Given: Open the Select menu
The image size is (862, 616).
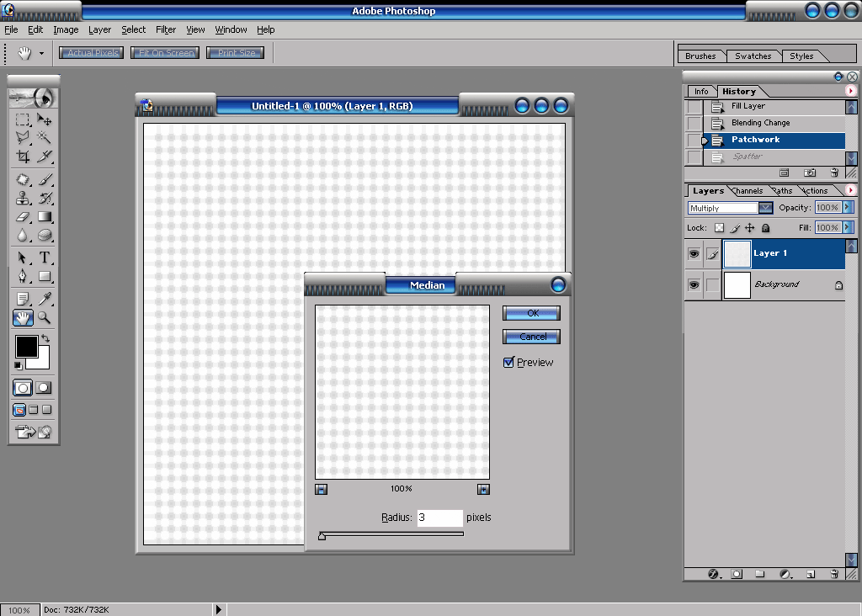Looking at the screenshot, I should click(134, 29).
